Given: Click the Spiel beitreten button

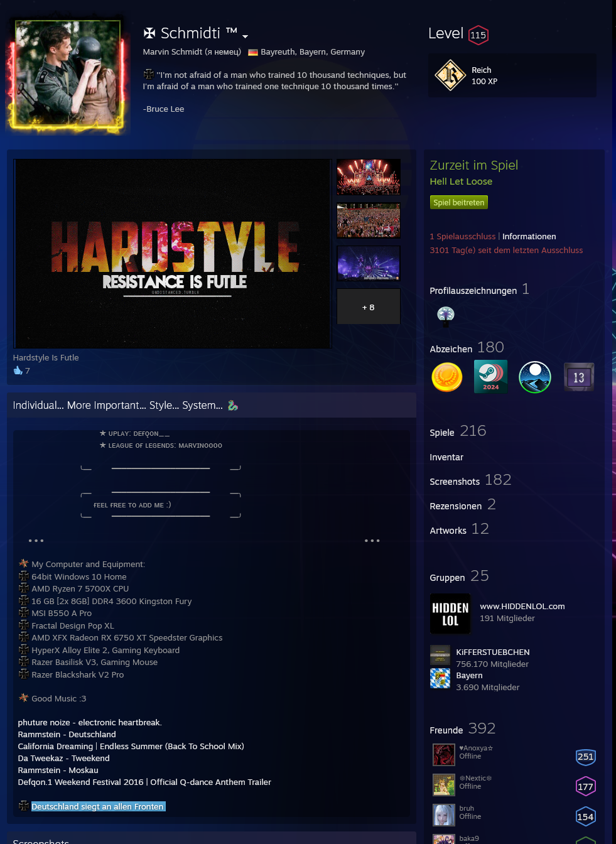Looking at the screenshot, I should (458, 202).
